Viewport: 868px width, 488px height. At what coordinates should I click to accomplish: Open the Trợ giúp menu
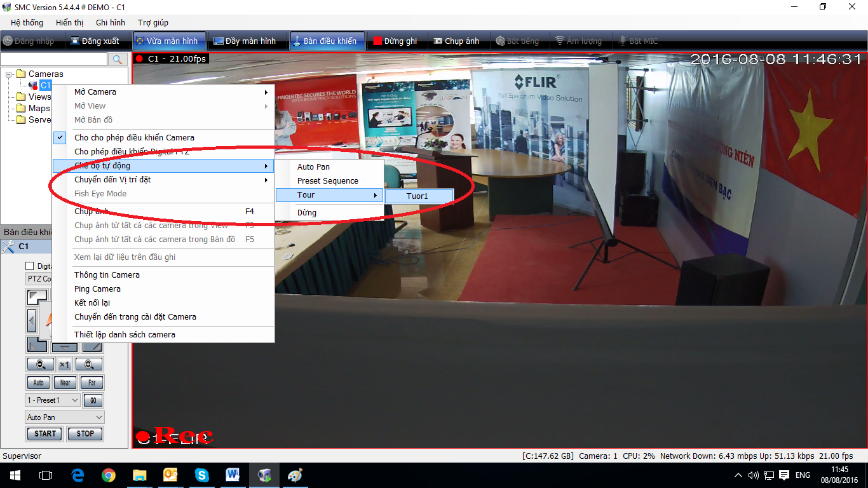(x=153, y=22)
